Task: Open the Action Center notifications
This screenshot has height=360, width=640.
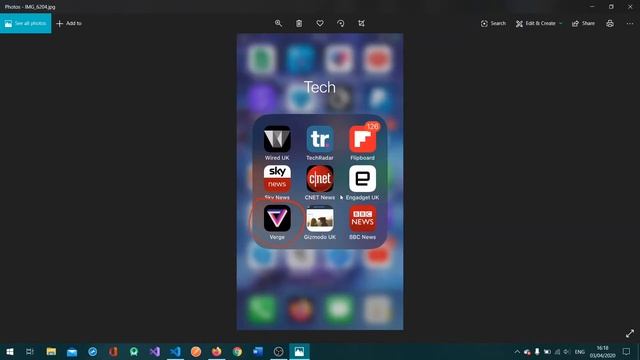Action: pyautogui.click(x=627, y=351)
